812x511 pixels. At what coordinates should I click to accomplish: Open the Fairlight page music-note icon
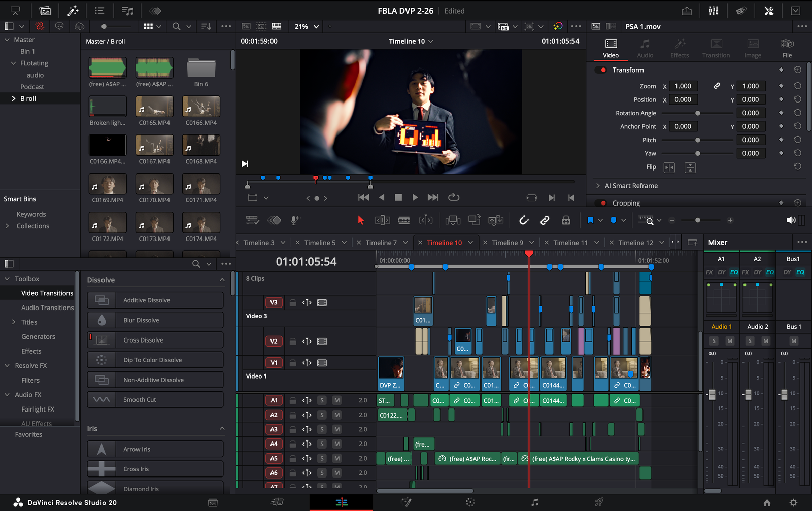point(535,502)
